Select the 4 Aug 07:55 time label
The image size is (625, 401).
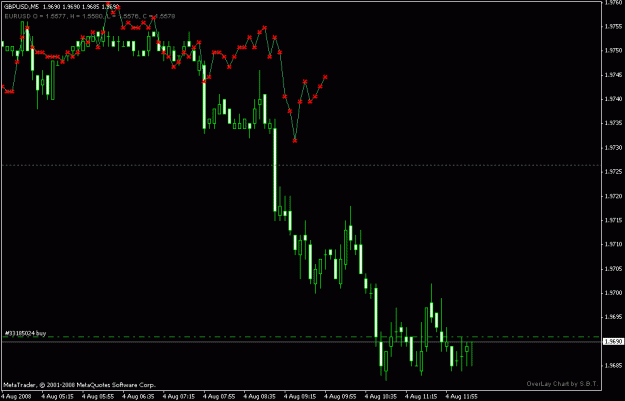pyautogui.click(x=219, y=397)
